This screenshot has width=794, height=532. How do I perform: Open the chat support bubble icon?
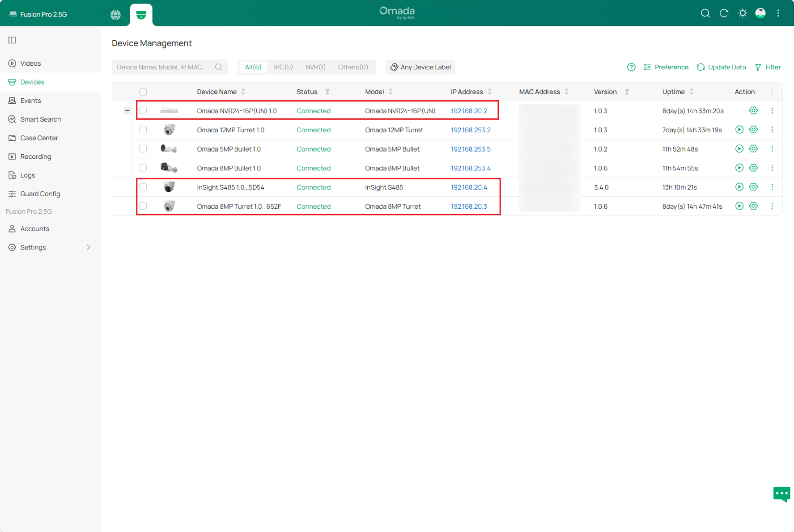pyautogui.click(x=781, y=494)
